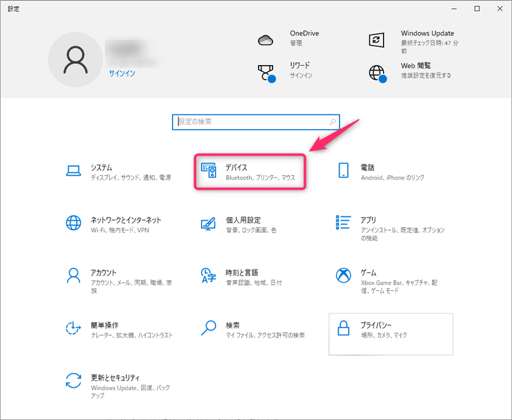Open the 個人用設定 paintbrush icon

click(209, 223)
